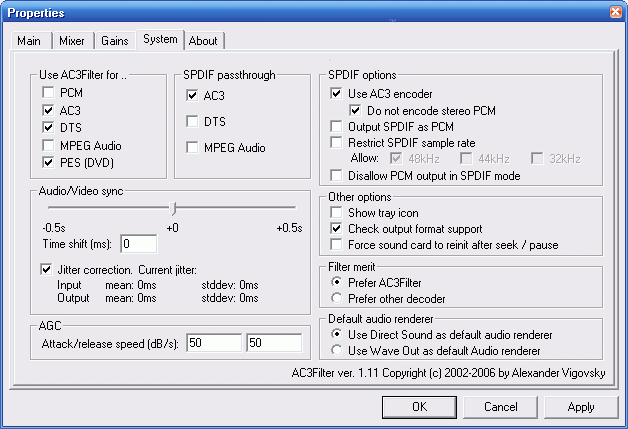The width and height of the screenshot is (628, 429).
Task: Choose Use Wave Out as default renderer
Action: point(337,351)
